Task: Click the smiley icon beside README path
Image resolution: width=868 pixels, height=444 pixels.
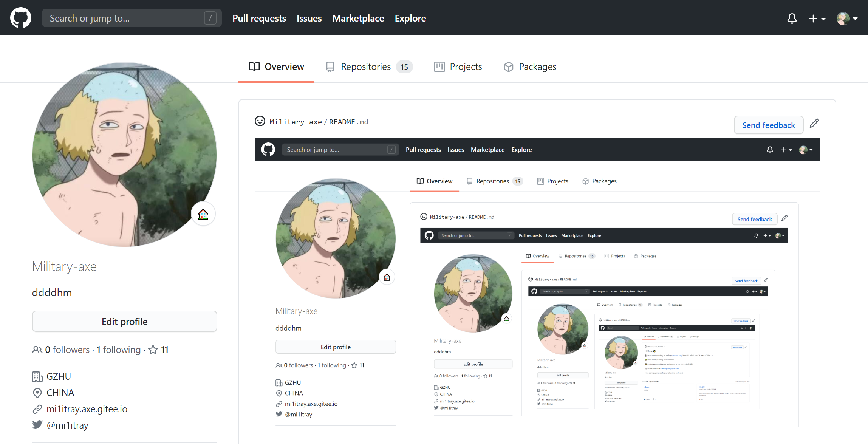Action: (x=260, y=121)
